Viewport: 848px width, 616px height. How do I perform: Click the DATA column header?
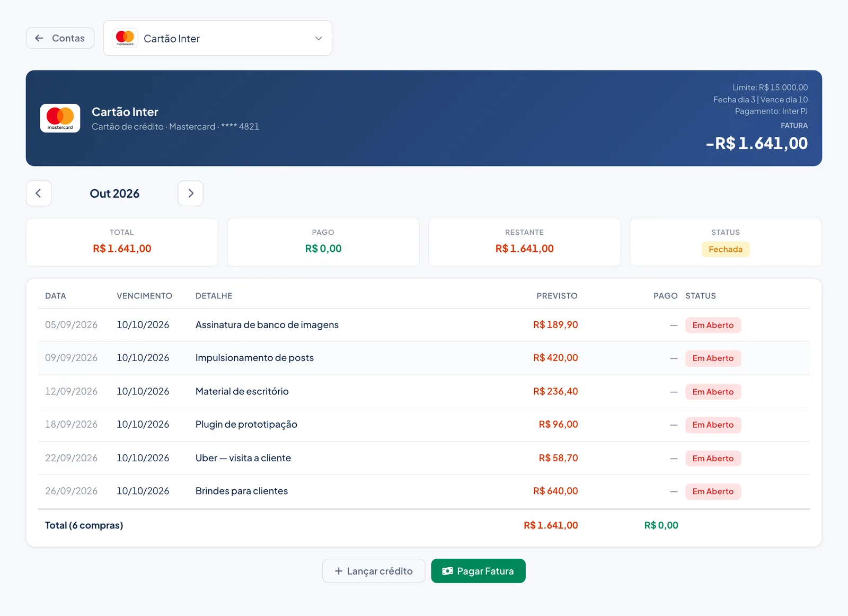(56, 296)
